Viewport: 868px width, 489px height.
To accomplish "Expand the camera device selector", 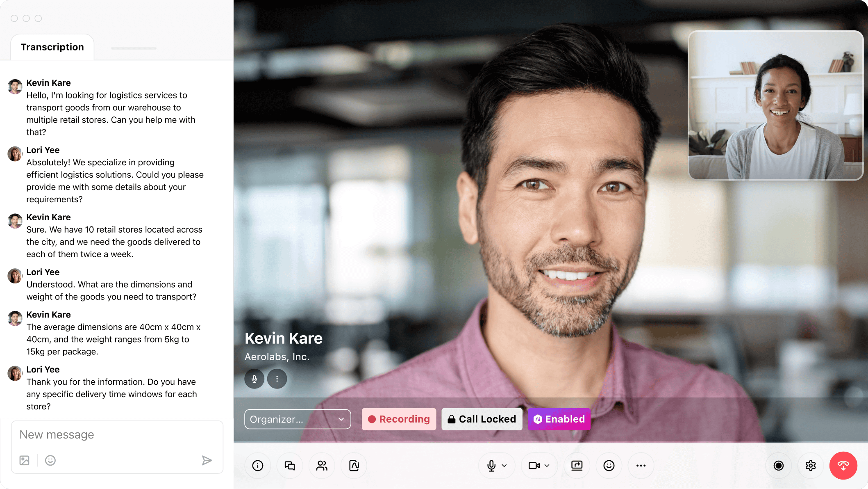I will click(x=547, y=466).
